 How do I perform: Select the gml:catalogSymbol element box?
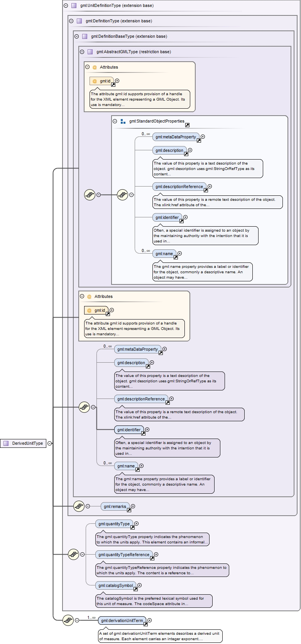tap(115, 585)
